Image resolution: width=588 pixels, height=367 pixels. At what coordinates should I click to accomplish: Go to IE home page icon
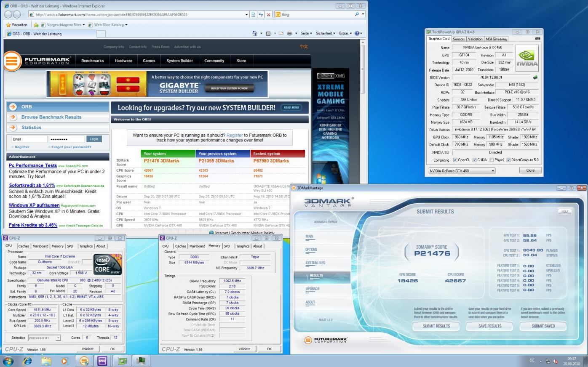click(254, 33)
